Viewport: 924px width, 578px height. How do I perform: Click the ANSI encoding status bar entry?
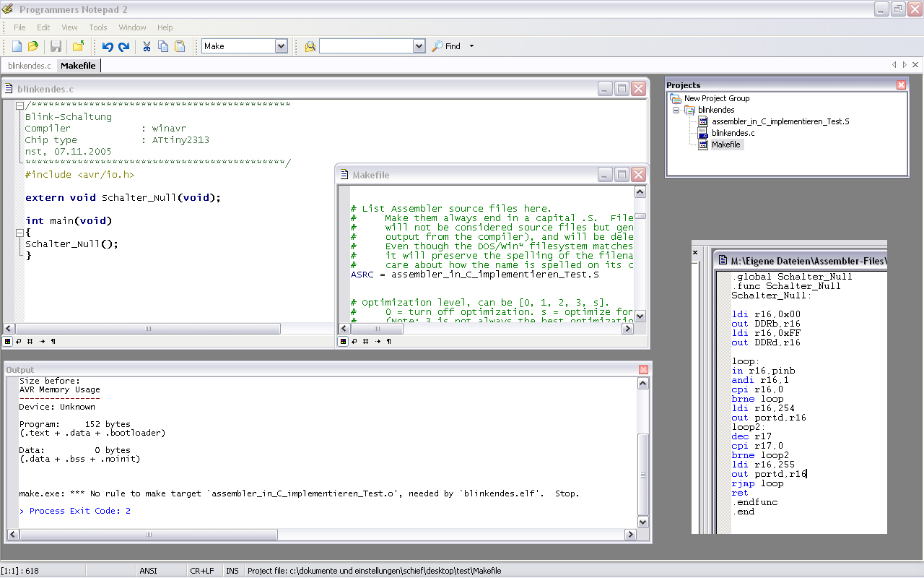point(148,571)
